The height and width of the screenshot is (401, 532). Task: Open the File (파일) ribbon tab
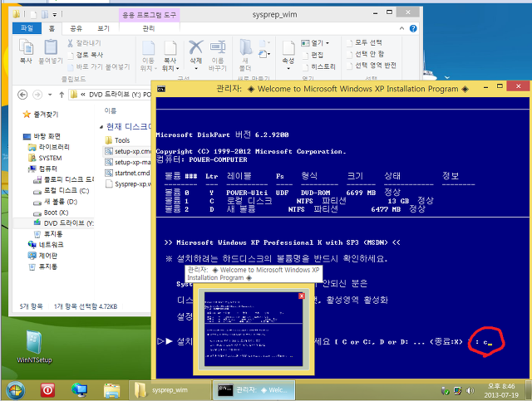27,28
